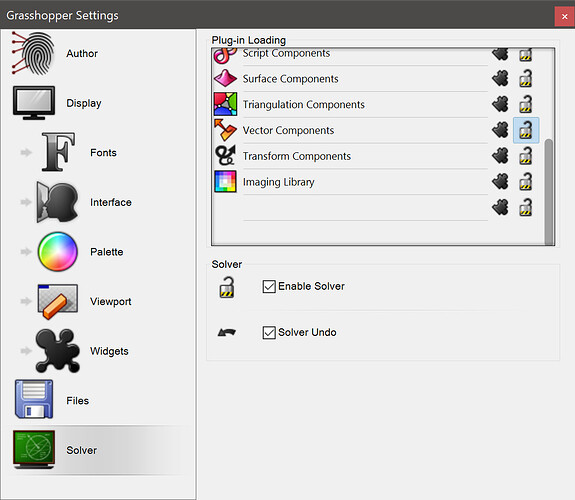Click the 'Script Components' list entry
Screen dimensions: 575x500
[x=286, y=54]
